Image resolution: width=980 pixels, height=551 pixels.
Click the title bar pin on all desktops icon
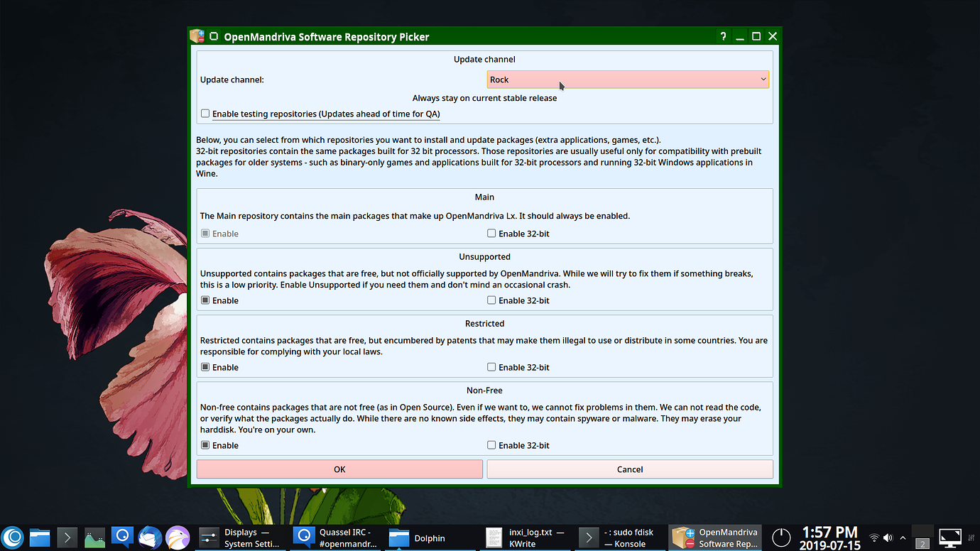pyautogui.click(x=214, y=36)
